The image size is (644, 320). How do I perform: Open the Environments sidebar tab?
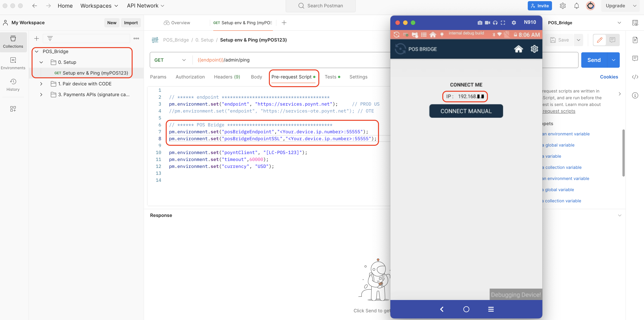point(13,63)
